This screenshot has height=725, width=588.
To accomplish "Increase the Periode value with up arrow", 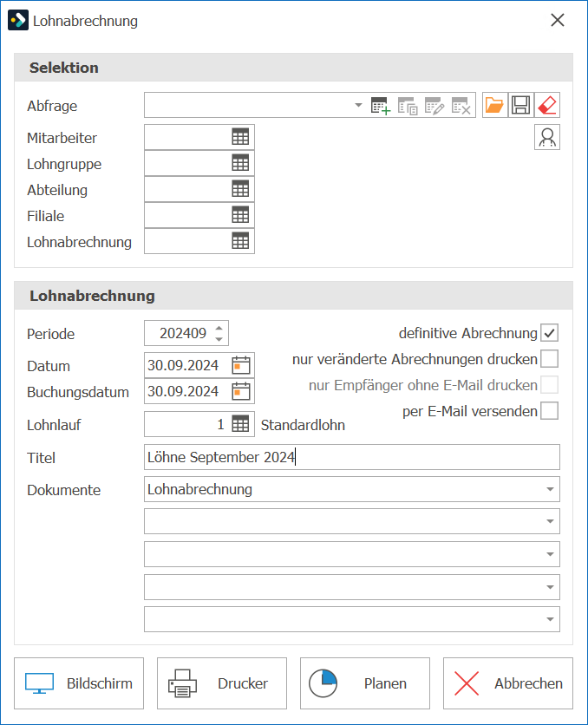I will [219, 328].
